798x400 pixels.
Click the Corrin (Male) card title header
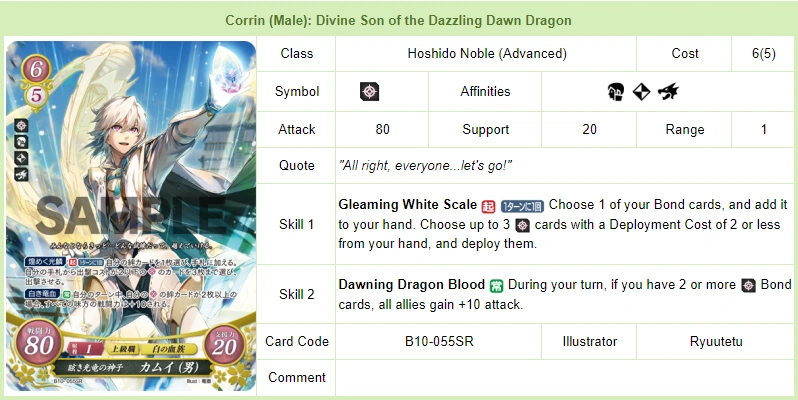(x=398, y=20)
